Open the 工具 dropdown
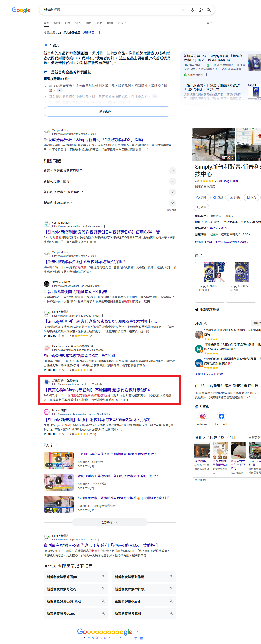 (x=208, y=23)
